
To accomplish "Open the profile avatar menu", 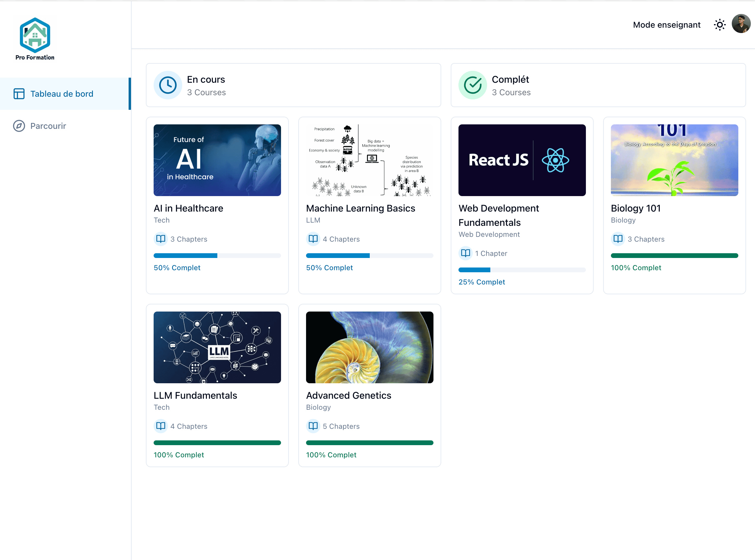I will tap(741, 24).
